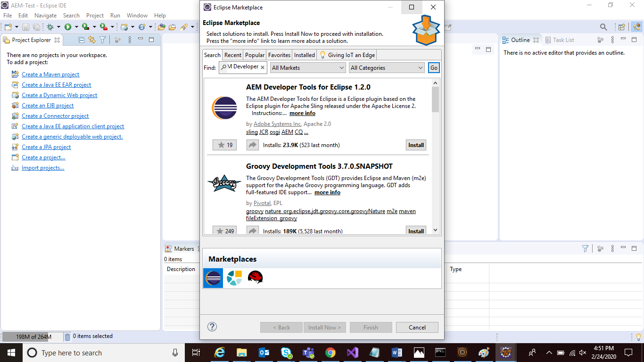Viewport: 644px width, 362px height.
Task: Click the New wizard icon in toolbar
Action: (8, 27)
